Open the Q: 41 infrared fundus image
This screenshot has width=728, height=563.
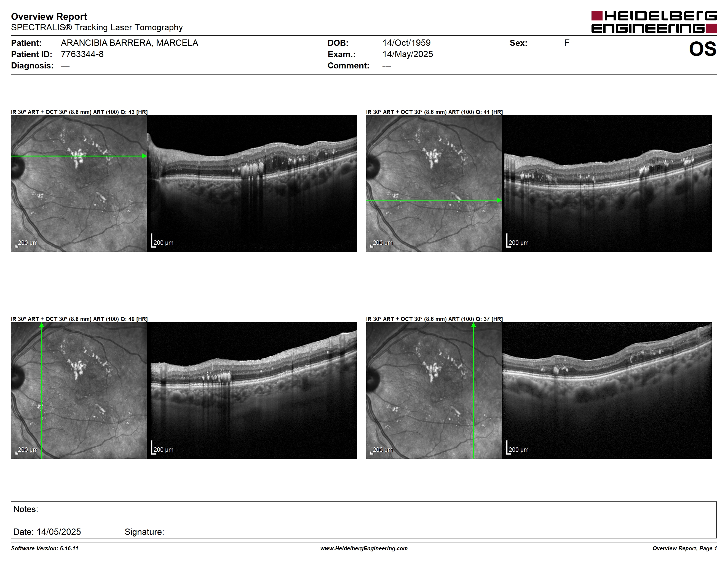coord(434,184)
